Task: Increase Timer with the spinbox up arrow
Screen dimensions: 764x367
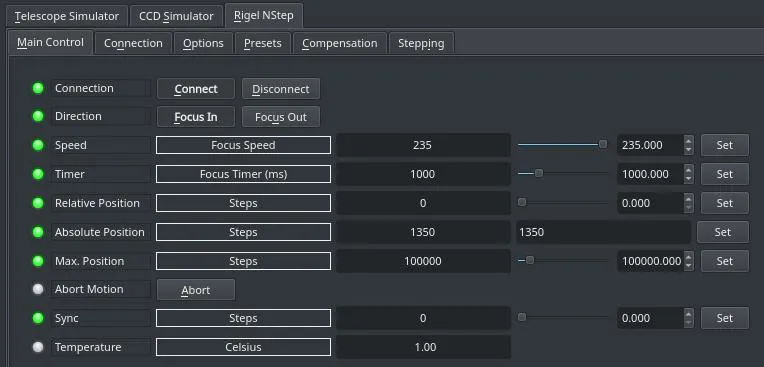Action: 688,169
